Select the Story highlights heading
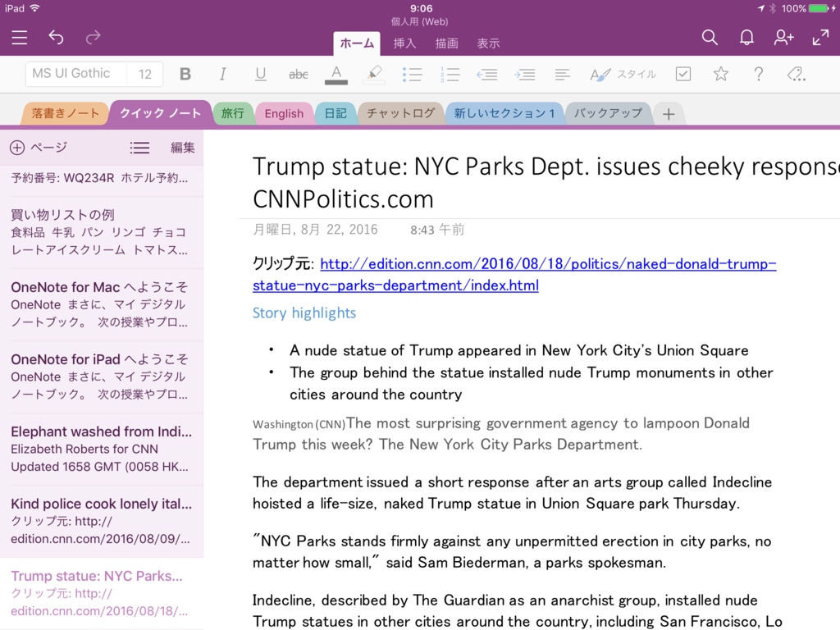Viewport: 840px width, 630px height. coord(304,313)
